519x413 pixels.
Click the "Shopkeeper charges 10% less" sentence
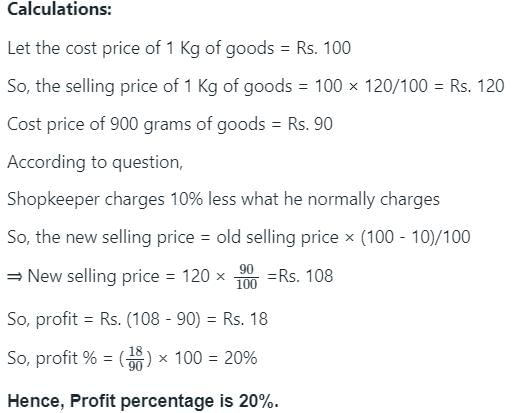click(223, 200)
